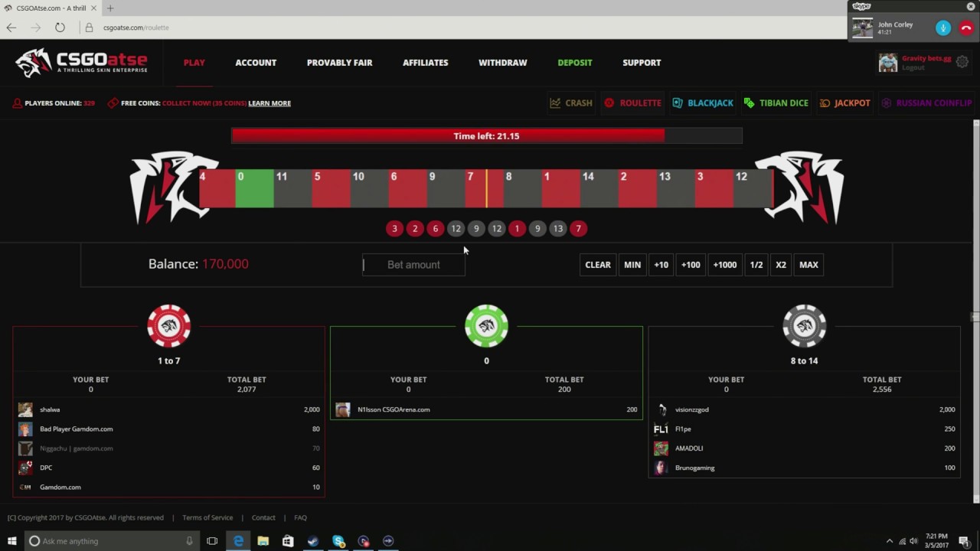This screenshot has width=980, height=551.
Task: Double the bet with X2
Action: (x=781, y=265)
